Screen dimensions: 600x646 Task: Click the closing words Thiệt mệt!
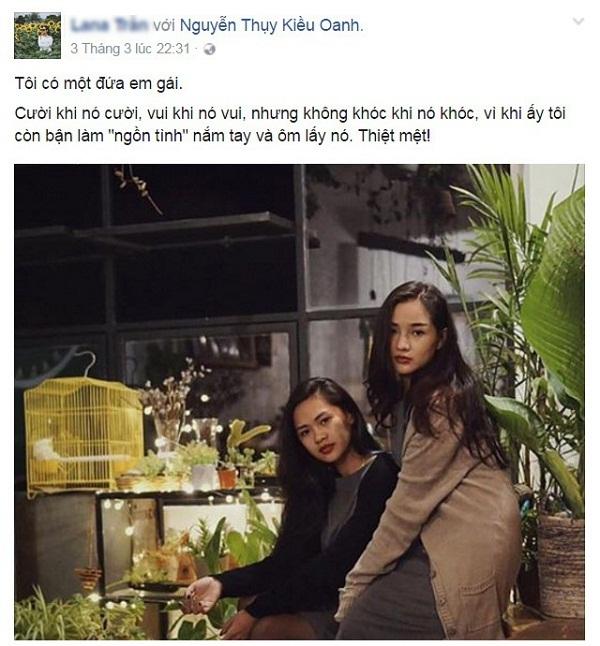pyautogui.click(x=394, y=136)
